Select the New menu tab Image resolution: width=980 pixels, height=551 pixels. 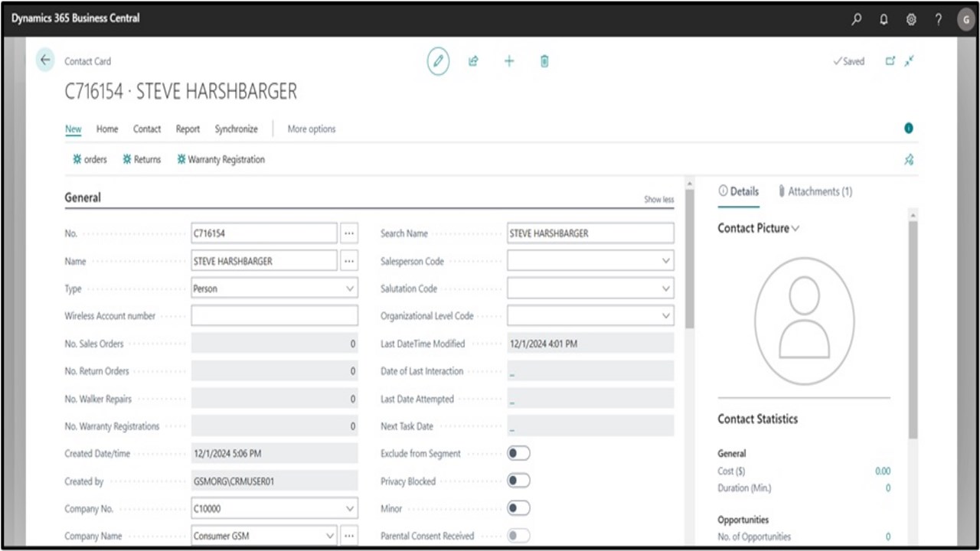tap(73, 129)
